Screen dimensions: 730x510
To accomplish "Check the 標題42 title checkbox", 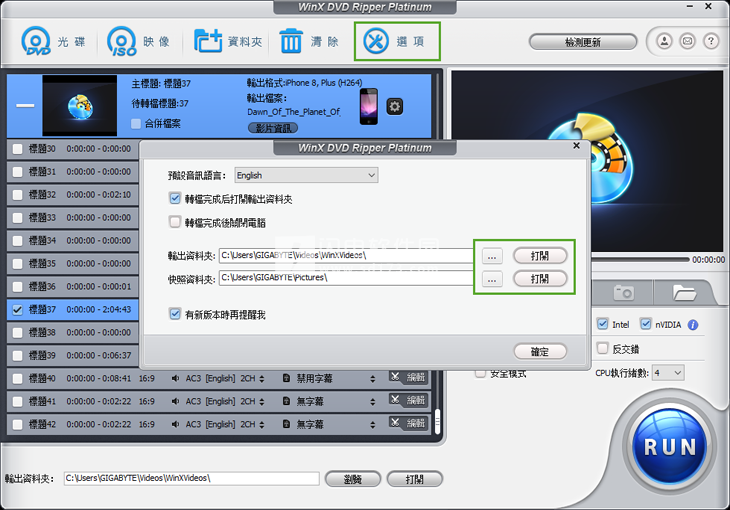I will [x=17, y=425].
